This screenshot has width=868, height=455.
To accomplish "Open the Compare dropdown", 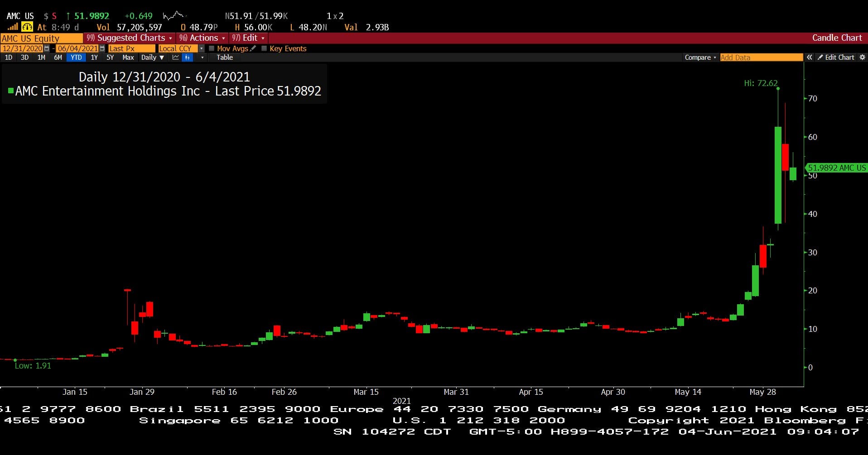I will tap(700, 57).
